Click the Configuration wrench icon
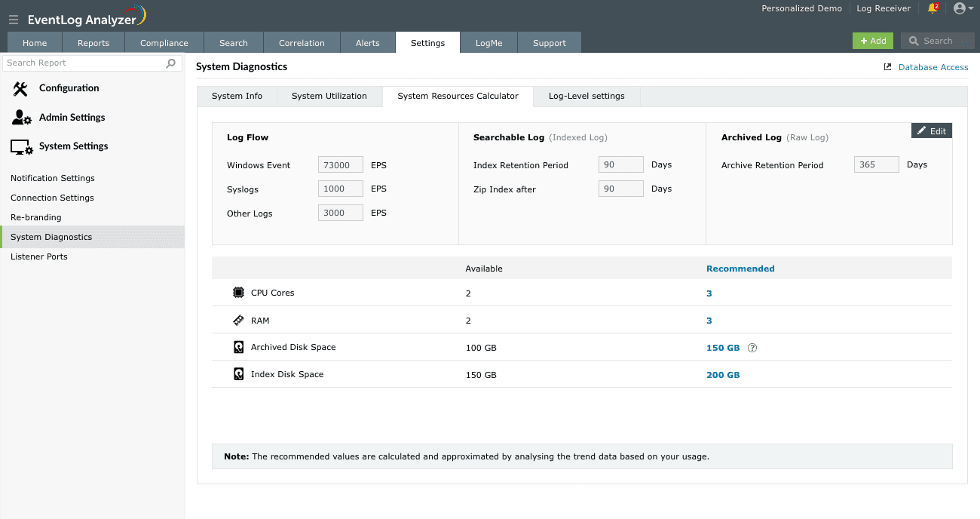The height and width of the screenshot is (519, 980). [20, 88]
